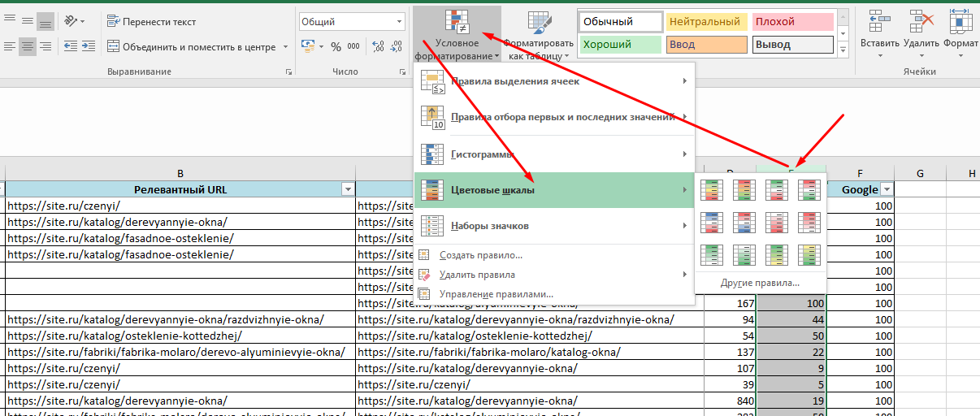Click Другие правила… link
The width and height of the screenshot is (980, 416).
(x=760, y=283)
